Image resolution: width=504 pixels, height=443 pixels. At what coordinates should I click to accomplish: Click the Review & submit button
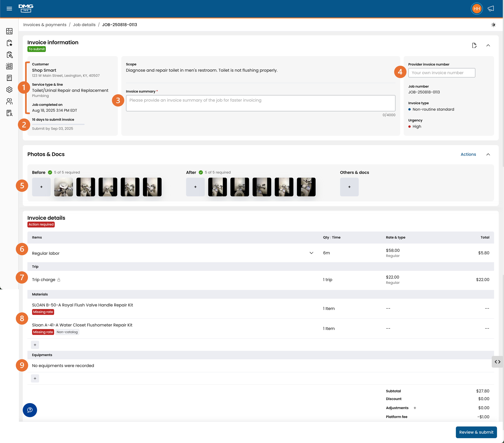click(476, 432)
